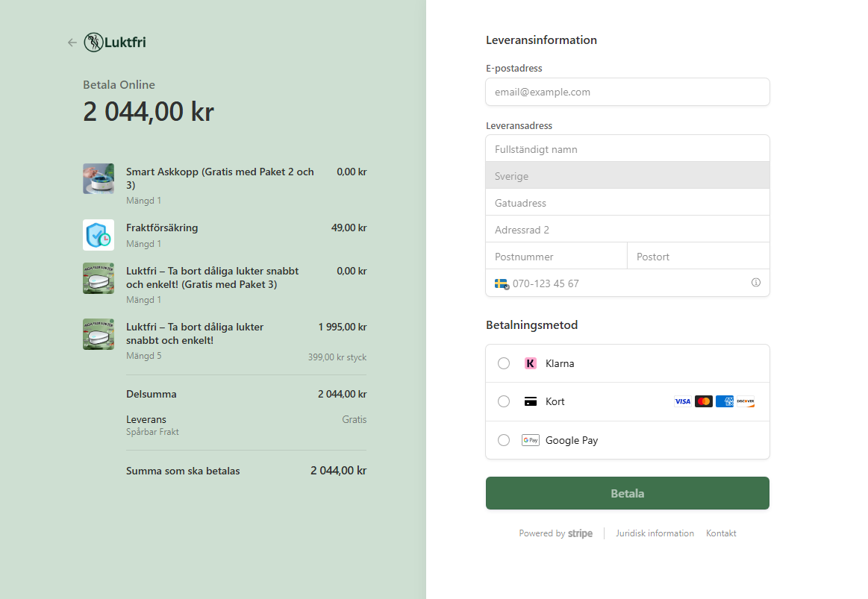Screen dimensions: 868x599
Task: Select Klarna payment radio button
Action: click(504, 363)
